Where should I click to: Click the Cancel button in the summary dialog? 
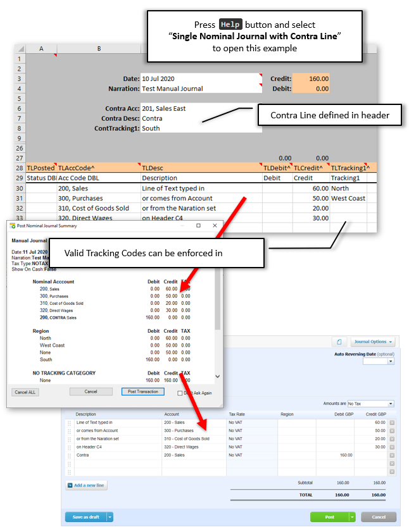click(91, 392)
